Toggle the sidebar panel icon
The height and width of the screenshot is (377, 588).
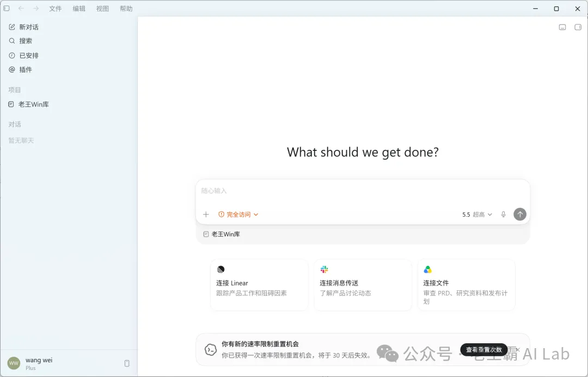click(7, 8)
